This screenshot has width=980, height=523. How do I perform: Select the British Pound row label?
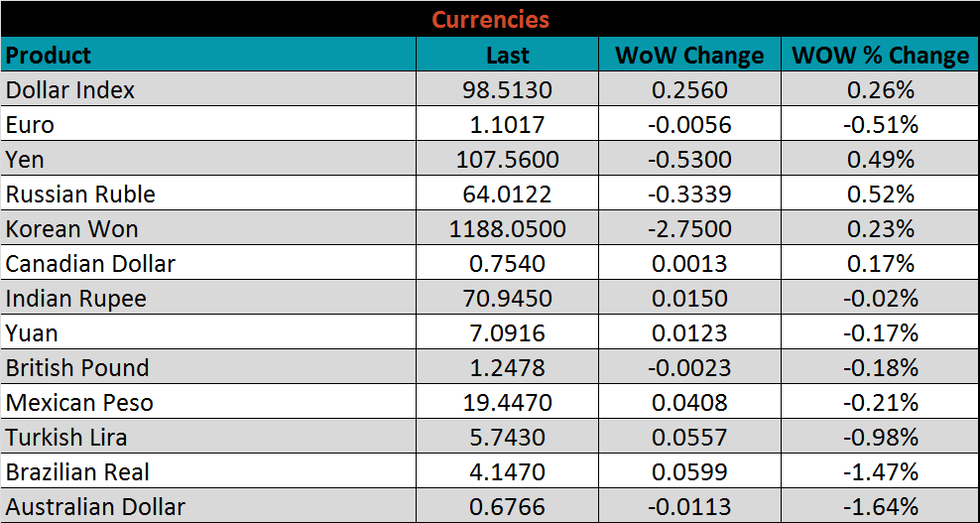[x=77, y=368]
